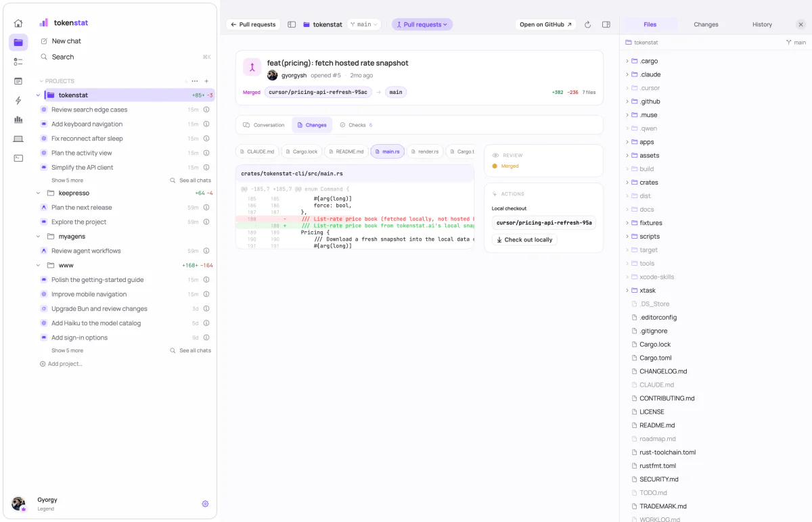The width and height of the screenshot is (812, 522).
Task: Expand the fixtures folder
Action: point(627,223)
